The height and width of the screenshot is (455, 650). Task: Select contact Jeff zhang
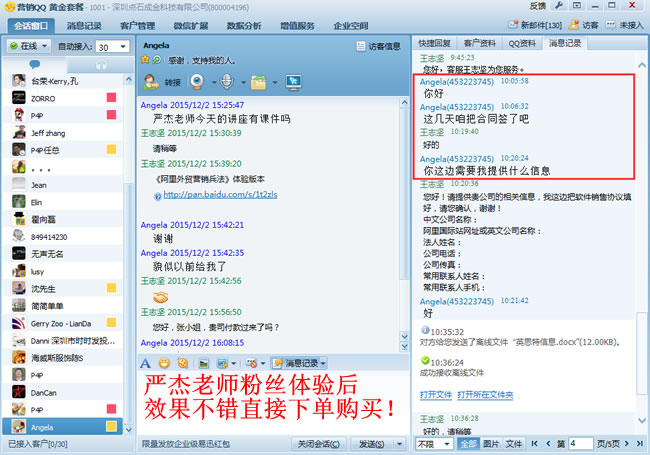tap(64, 133)
